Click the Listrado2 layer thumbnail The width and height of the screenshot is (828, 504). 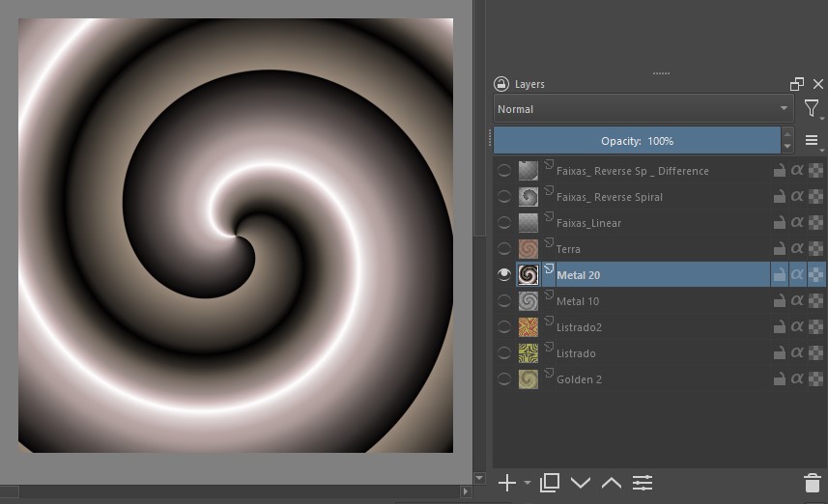point(528,327)
